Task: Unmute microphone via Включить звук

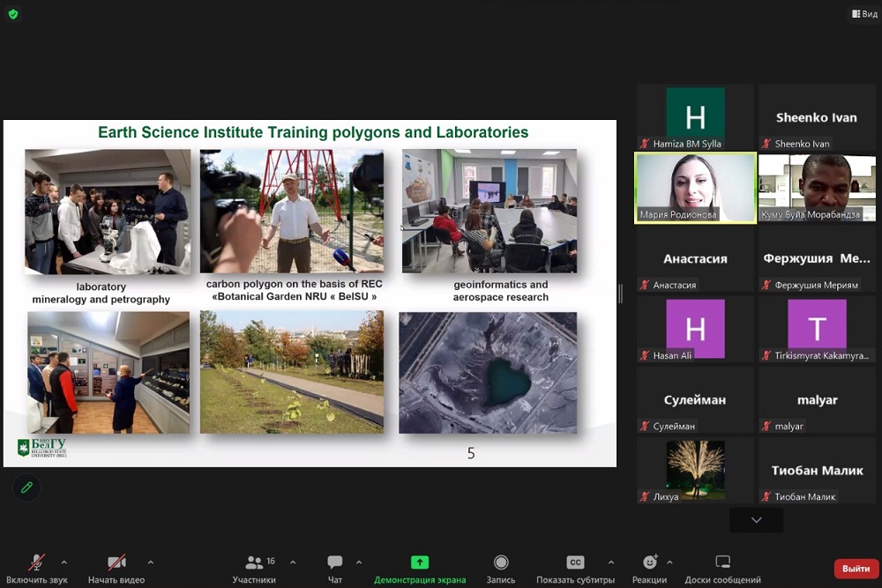Action: click(x=36, y=569)
